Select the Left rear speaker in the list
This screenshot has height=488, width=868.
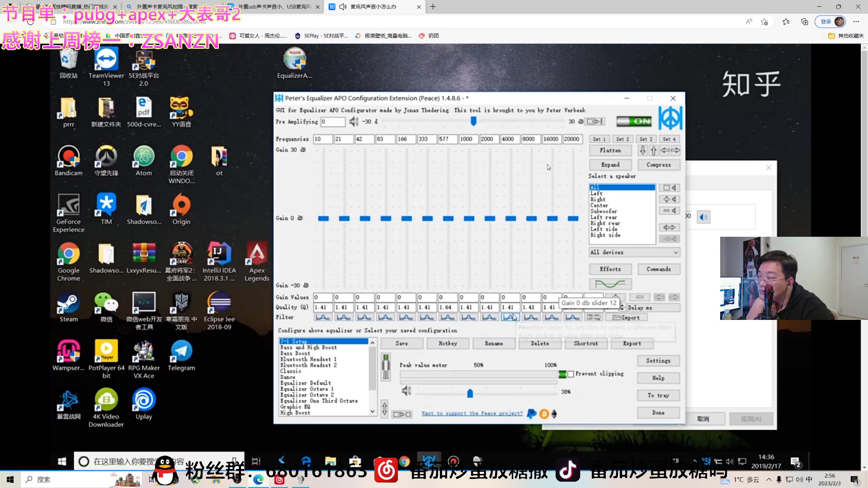tap(605, 217)
